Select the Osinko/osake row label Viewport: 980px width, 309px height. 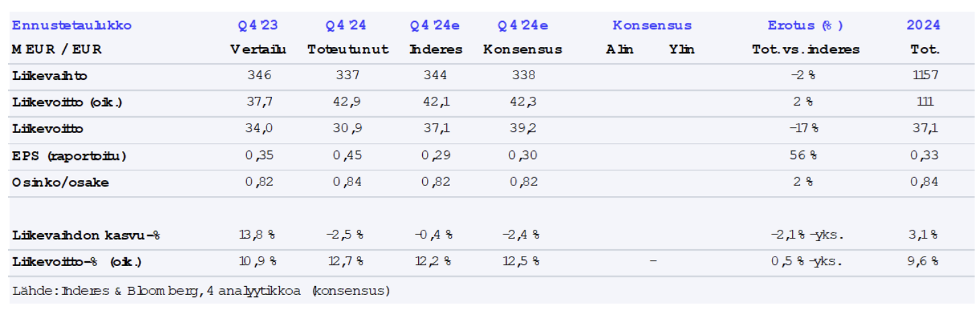(60, 182)
